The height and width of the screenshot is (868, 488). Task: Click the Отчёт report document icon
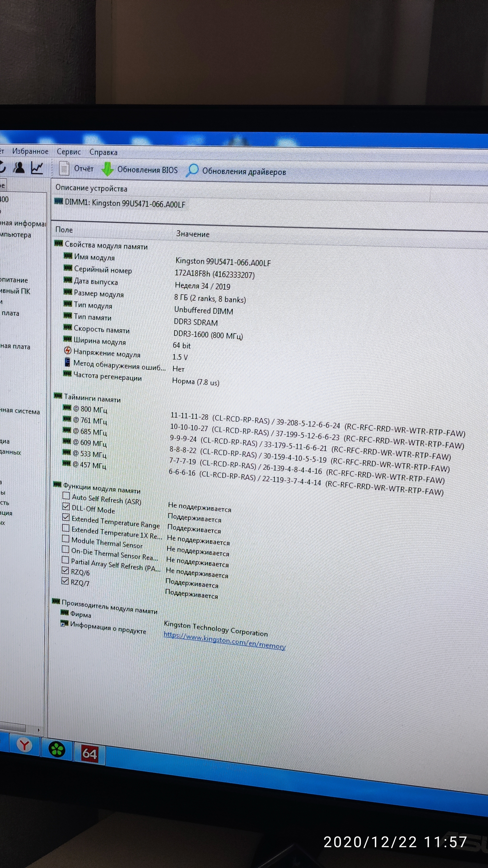point(64,169)
